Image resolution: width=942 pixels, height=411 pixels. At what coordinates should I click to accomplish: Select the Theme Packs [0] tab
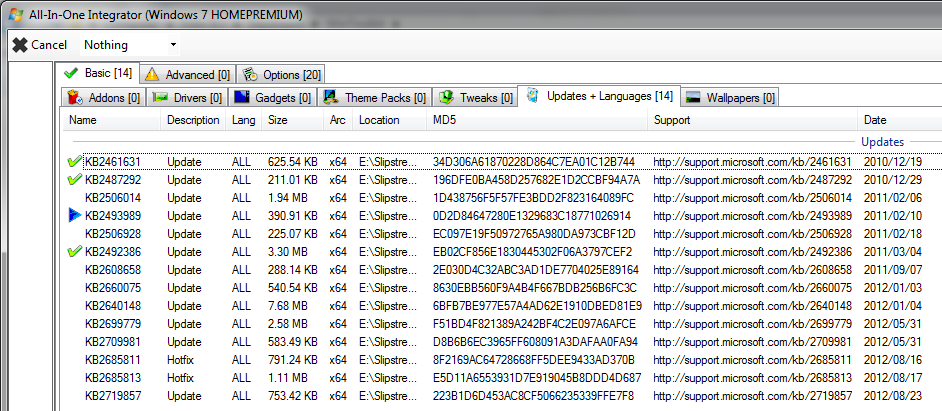coord(374,97)
